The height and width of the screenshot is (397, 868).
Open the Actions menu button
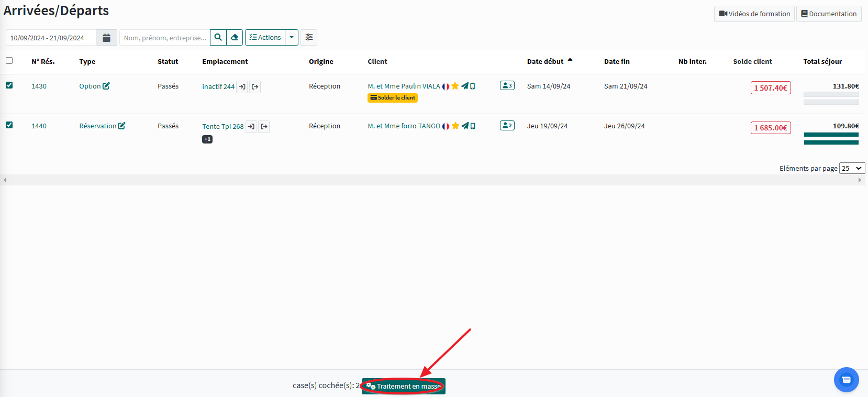[265, 38]
